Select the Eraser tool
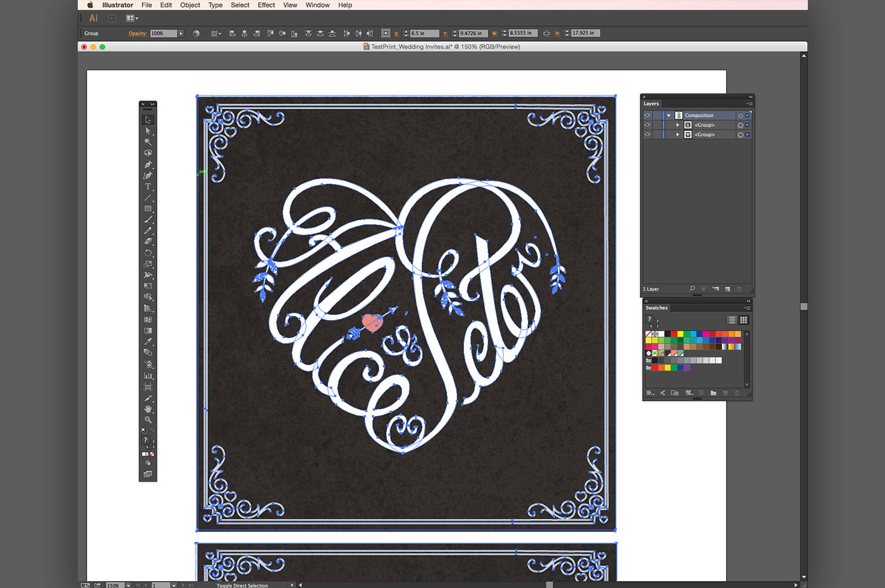The width and height of the screenshot is (885, 588). 148,241
